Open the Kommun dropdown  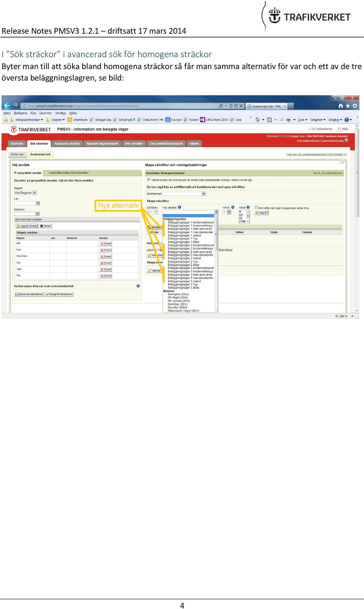pyautogui.click(x=27, y=214)
